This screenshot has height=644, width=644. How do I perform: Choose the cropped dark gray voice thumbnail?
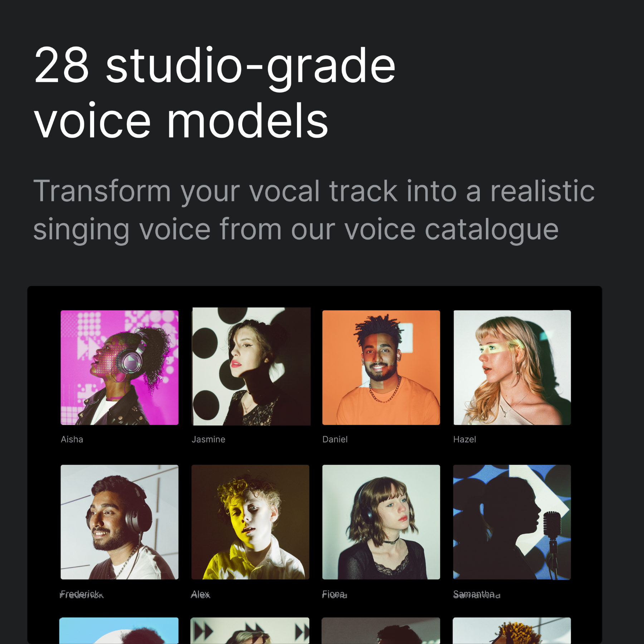pyautogui.click(x=381, y=630)
